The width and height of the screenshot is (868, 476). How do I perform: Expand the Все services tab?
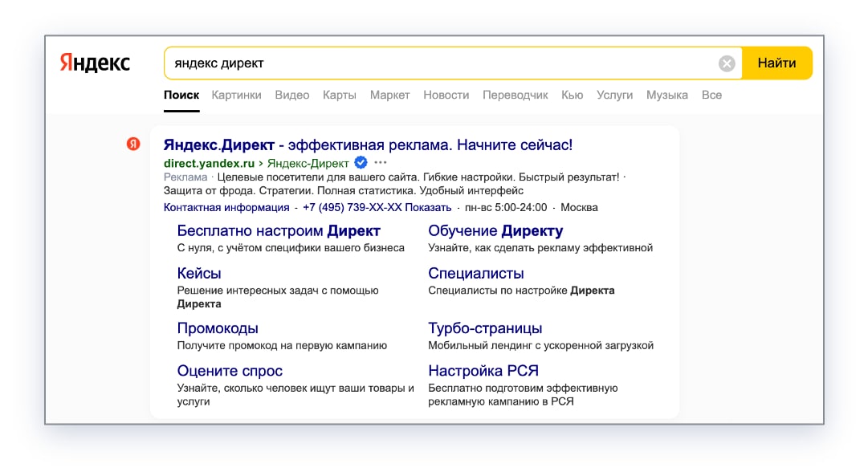click(x=711, y=95)
